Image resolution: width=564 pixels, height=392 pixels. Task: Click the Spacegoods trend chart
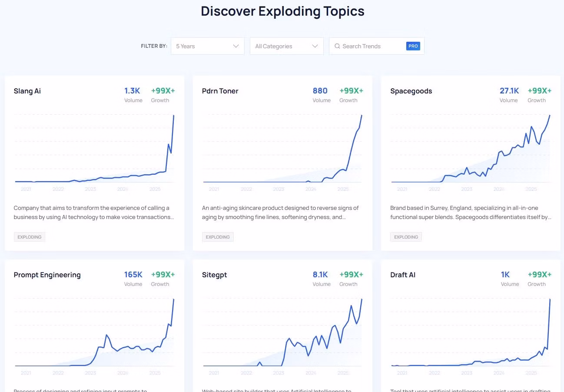(x=471, y=152)
